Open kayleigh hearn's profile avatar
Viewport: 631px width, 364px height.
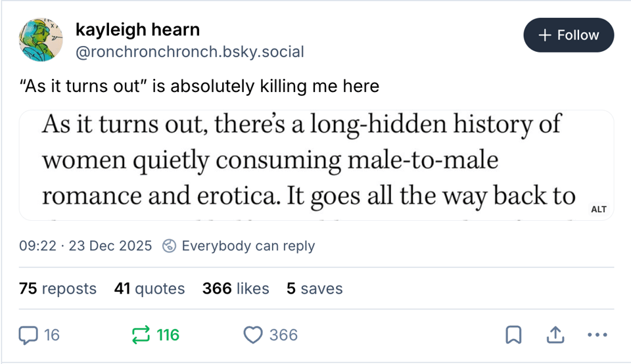click(x=41, y=39)
